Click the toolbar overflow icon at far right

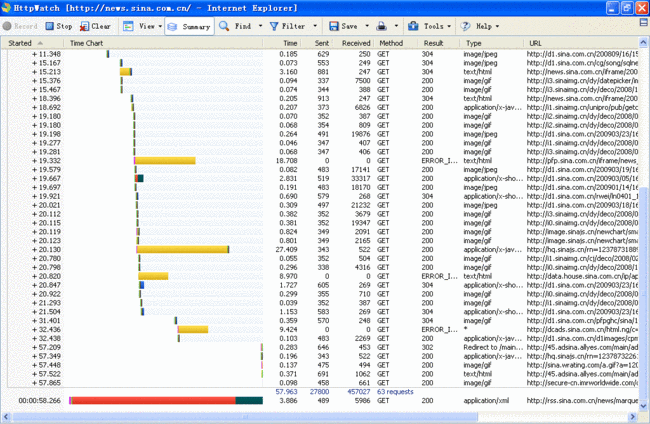click(643, 23)
